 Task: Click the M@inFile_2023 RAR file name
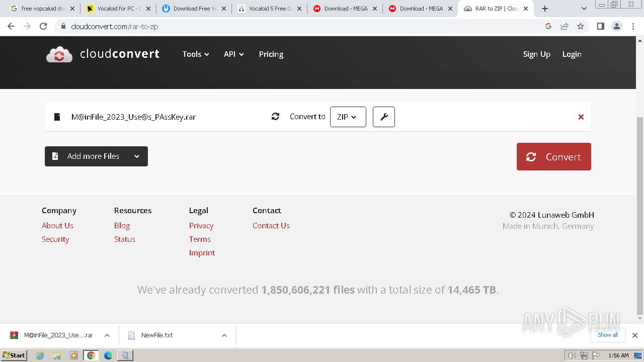coord(133,117)
